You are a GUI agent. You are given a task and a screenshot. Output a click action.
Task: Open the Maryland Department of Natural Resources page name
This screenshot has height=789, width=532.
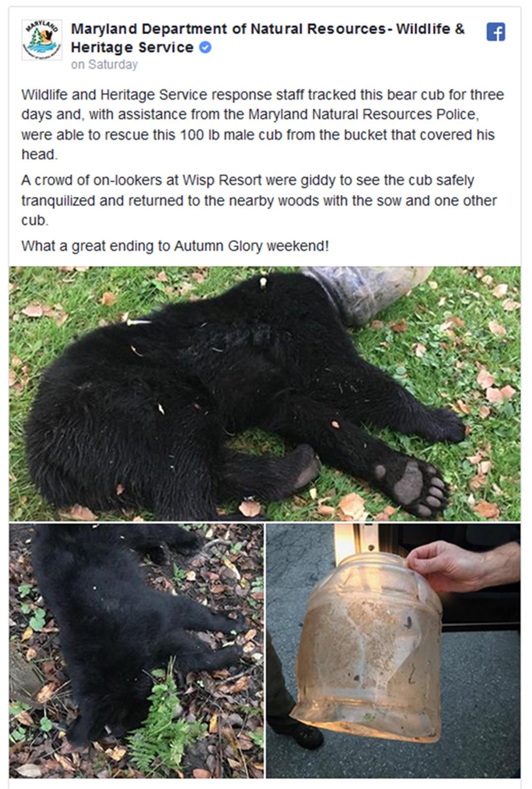[x=268, y=38]
